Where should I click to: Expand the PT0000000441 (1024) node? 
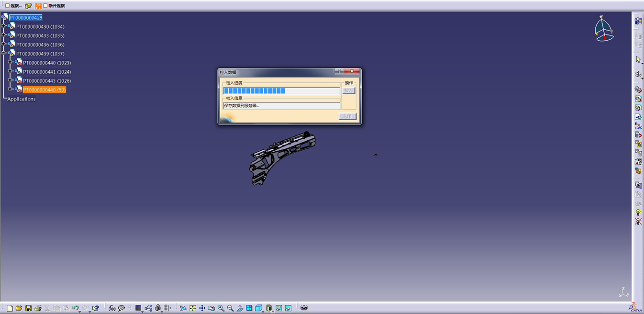click(x=11, y=71)
